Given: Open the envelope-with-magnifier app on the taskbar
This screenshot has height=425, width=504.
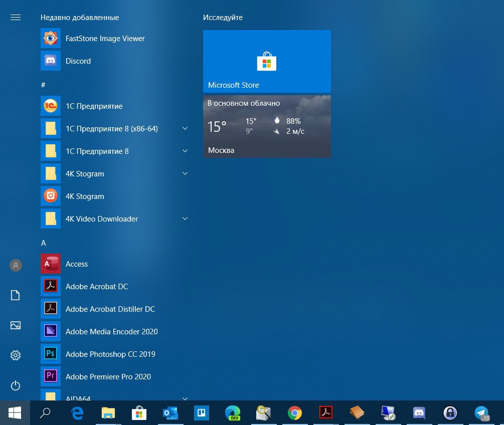Looking at the screenshot, I should (264, 413).
